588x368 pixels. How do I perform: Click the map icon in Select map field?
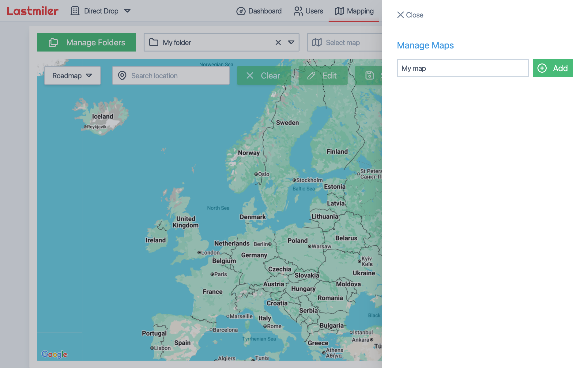coord(317,42)
